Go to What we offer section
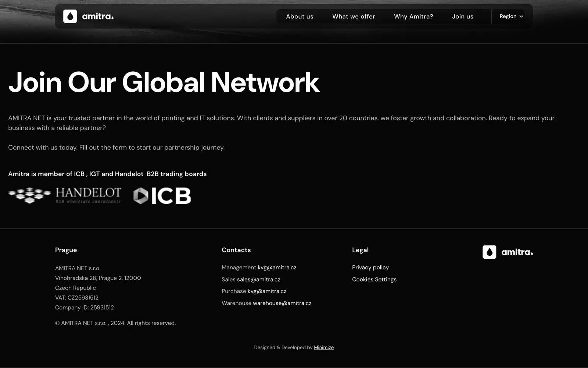The height and width of the screenshot is (368, 588). (x=354, y=17)
